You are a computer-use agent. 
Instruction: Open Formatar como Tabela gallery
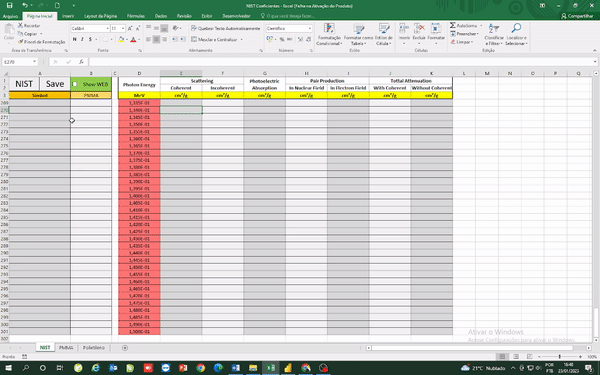[358, 34]
